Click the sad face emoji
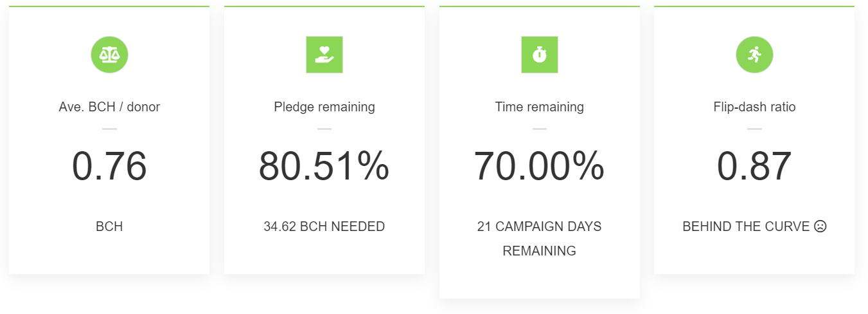 820,226
